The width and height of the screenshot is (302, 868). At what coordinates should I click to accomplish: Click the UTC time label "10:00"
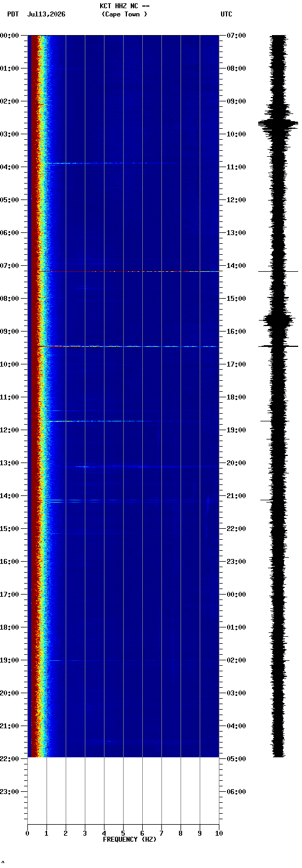236,134
